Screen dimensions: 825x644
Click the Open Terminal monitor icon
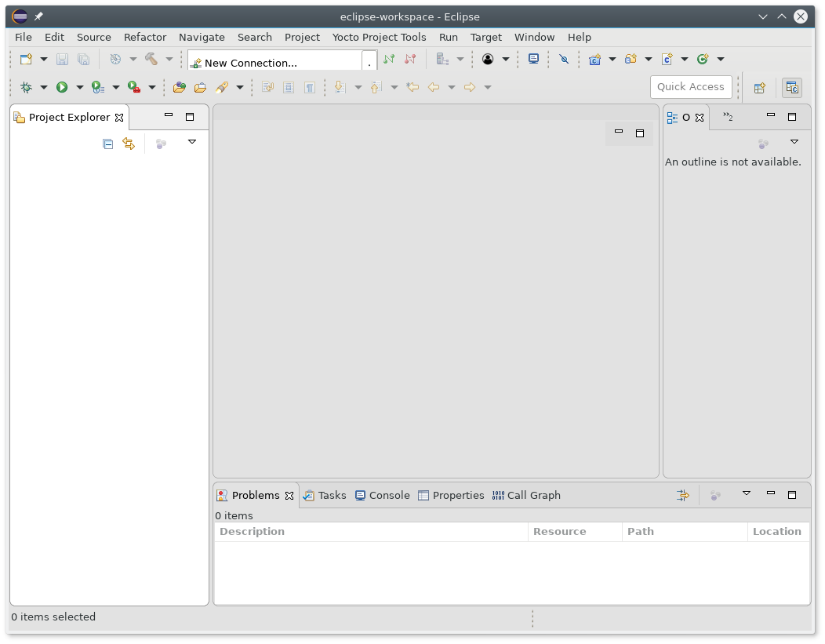pos(533,59)
